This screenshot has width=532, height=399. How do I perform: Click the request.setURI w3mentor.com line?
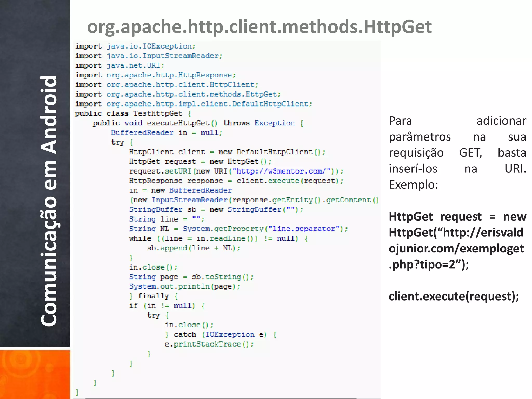[x=236, y=171]
